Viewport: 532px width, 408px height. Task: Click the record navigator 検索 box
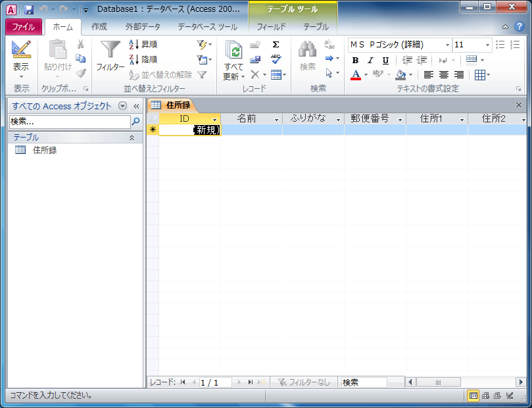click(x=364, y=382)
